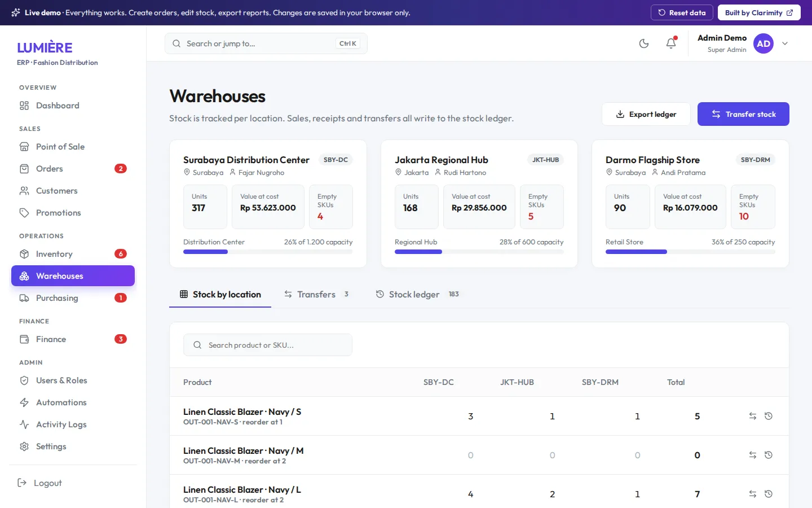Open Finance from the sidebar
The width and height of the screenshot is (812, 508).
pyautogui.click(x=73, y=339)
